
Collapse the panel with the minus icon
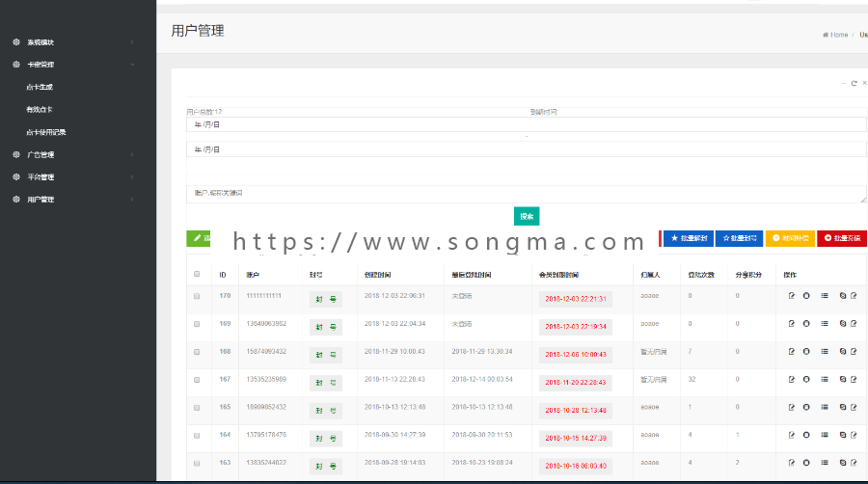[844, 84]
